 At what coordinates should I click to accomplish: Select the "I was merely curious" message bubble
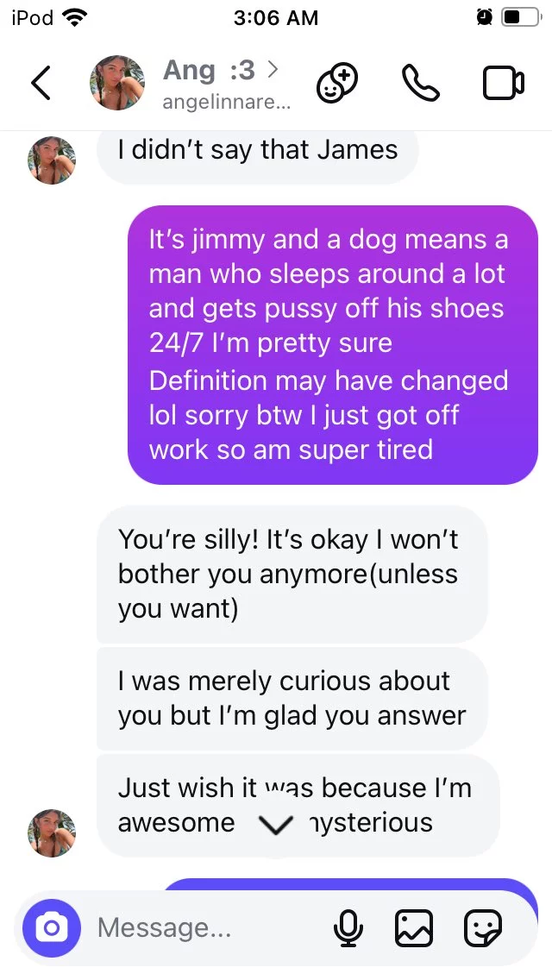coord(292,699)
